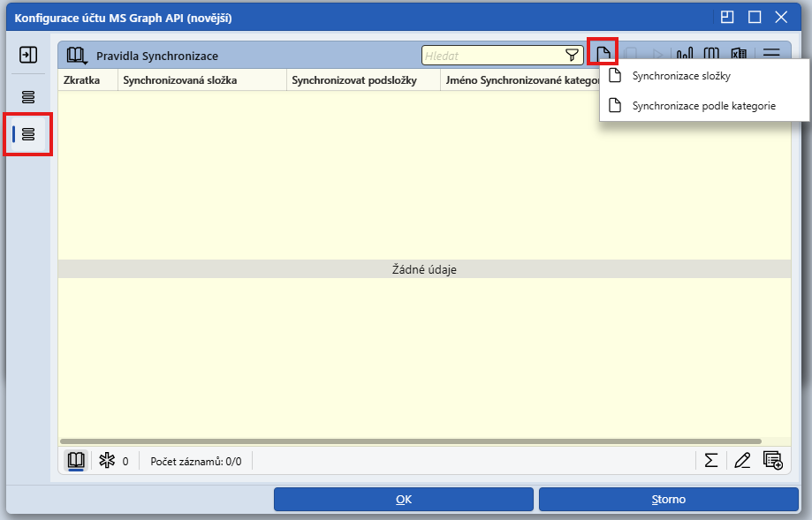Click the Synchronizovat podsložky column header

point(363,80)
